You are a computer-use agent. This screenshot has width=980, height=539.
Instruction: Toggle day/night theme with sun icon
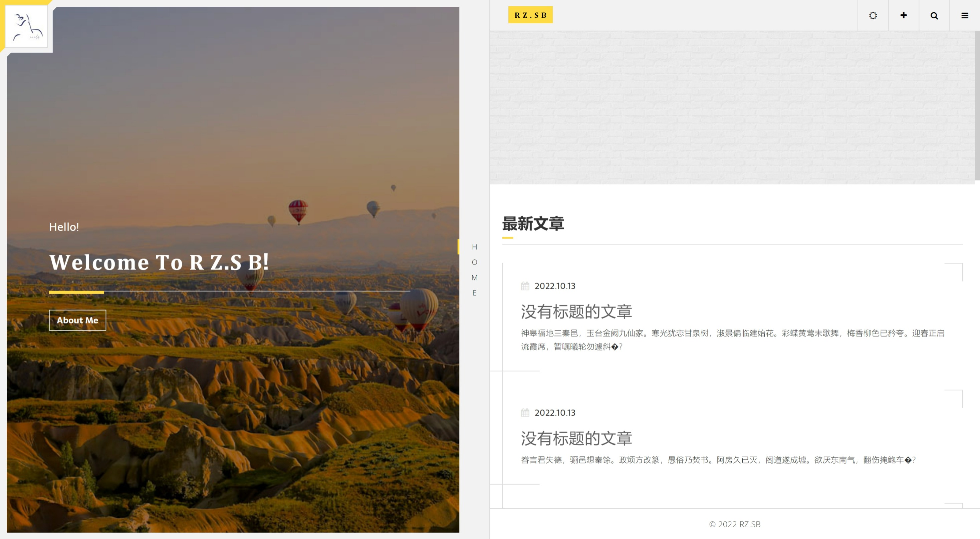pyautogui.click(x=873, y=16)
